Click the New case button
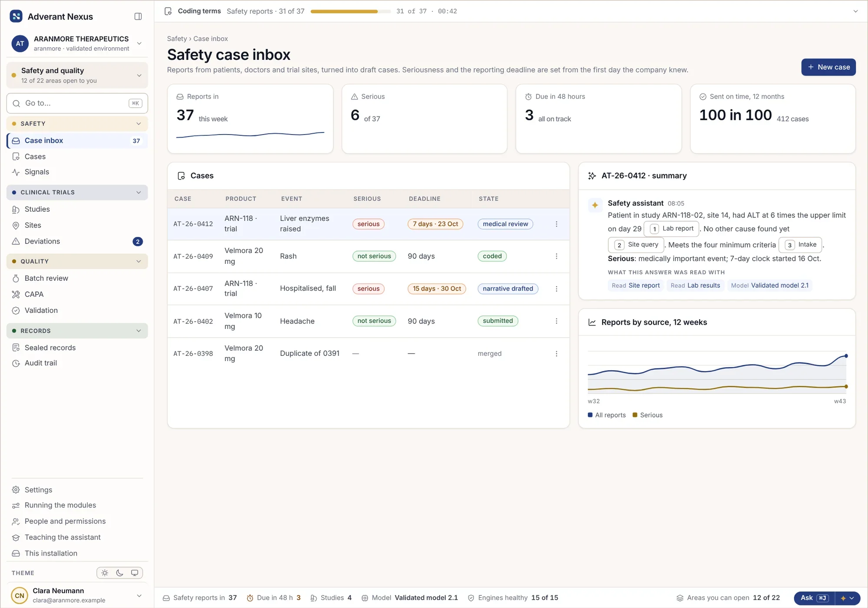 (829, 67)
